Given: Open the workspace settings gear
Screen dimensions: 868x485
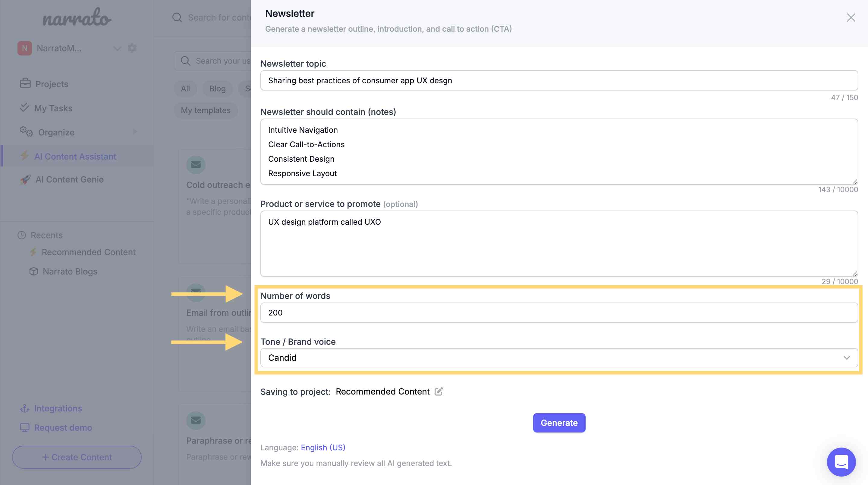Looking at the screenshot, I should click(132, 48).
